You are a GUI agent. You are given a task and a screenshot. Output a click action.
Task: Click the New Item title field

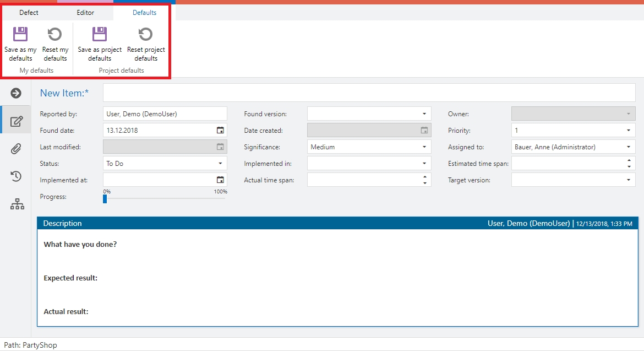[x=369, y=93]
